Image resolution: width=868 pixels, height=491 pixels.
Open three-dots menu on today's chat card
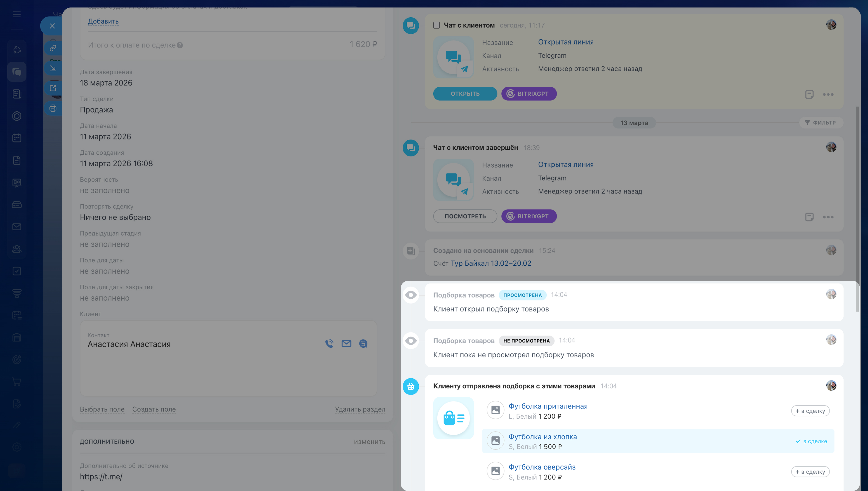(828, 94)
